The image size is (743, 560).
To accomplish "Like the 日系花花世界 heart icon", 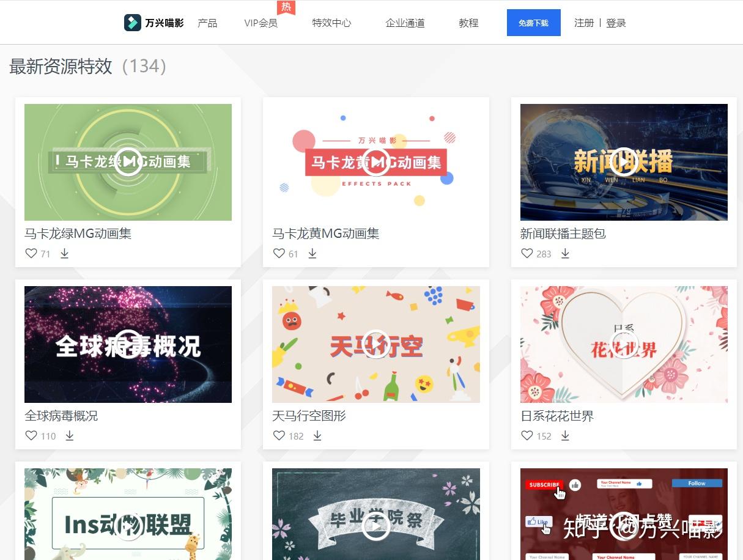I will point(527,435).
